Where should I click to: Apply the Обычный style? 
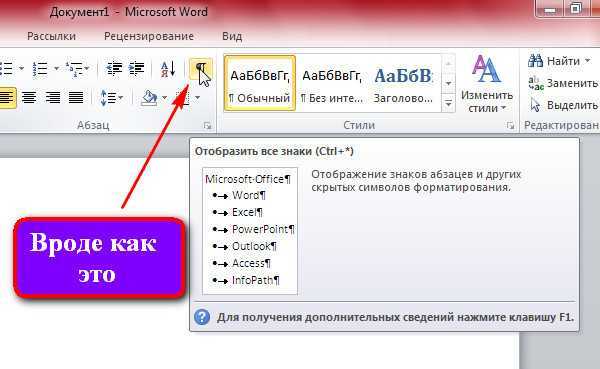pyautogui.click(x=260, y=83)
